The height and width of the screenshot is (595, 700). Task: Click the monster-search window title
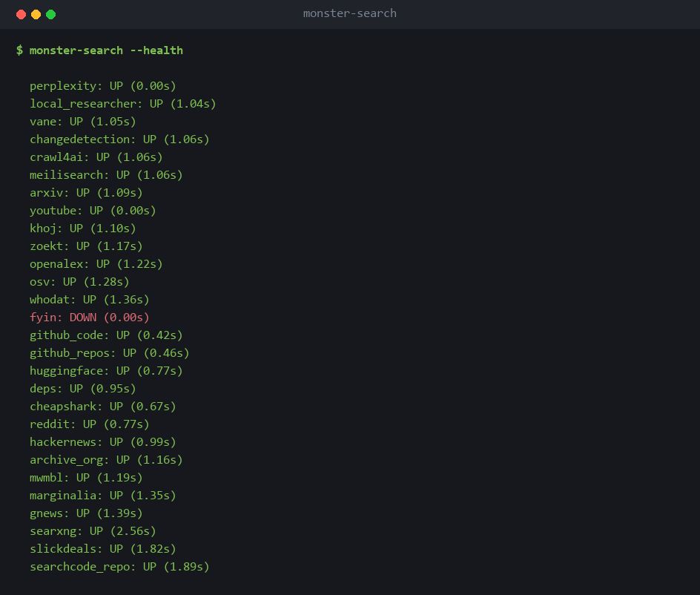[349, 13]
